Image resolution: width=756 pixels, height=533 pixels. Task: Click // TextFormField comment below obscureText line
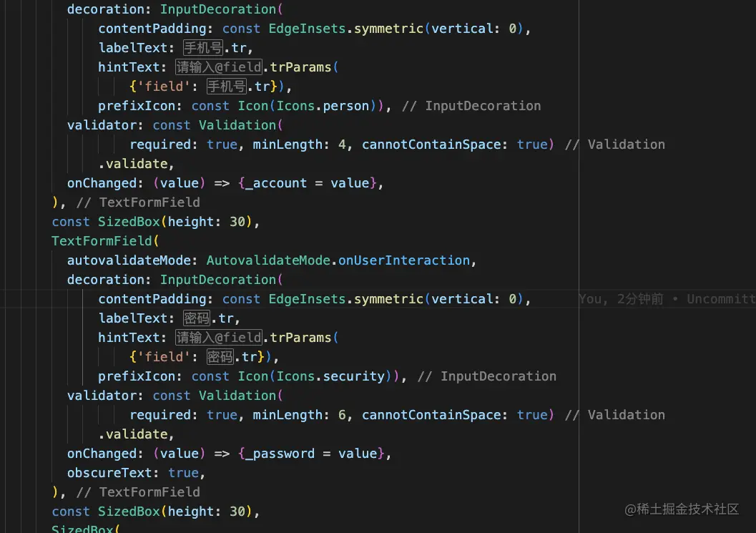tap(138, 492)
